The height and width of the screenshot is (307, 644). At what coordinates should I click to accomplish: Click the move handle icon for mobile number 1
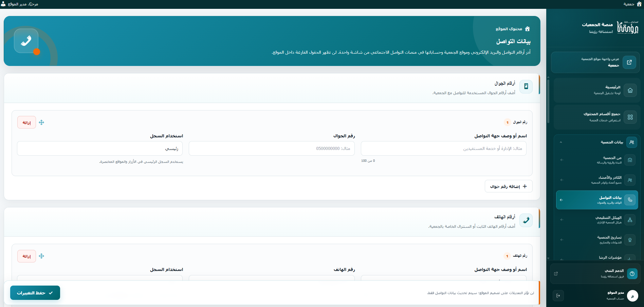tap(41, 122)
